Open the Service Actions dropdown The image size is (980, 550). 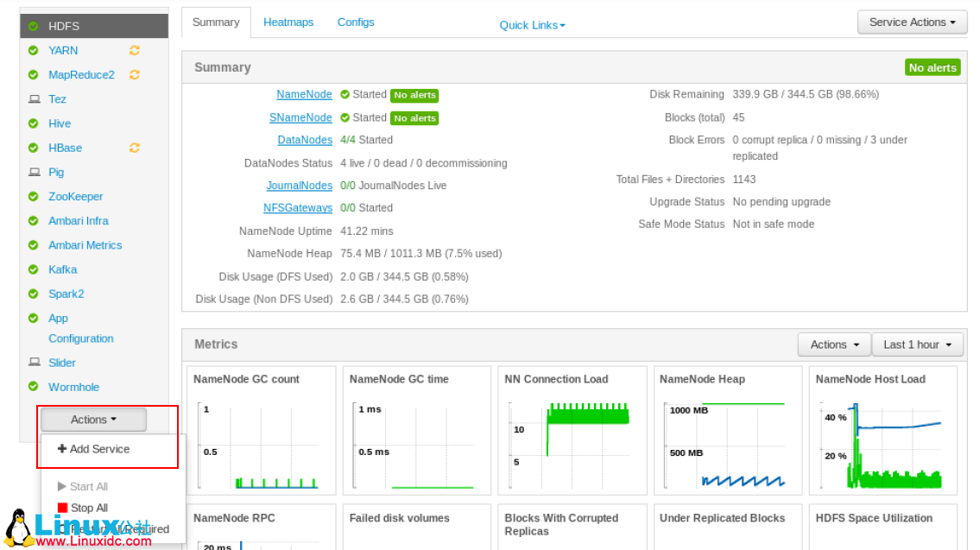[912, 22]
